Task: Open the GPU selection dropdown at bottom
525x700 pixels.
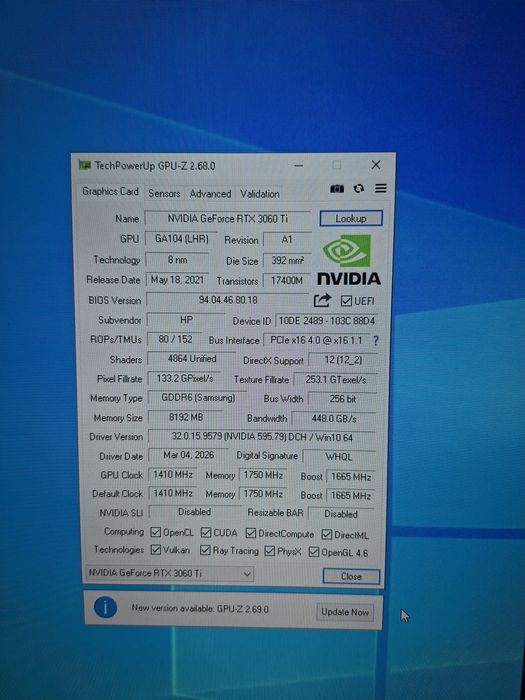Action: (x=170, y=574)
